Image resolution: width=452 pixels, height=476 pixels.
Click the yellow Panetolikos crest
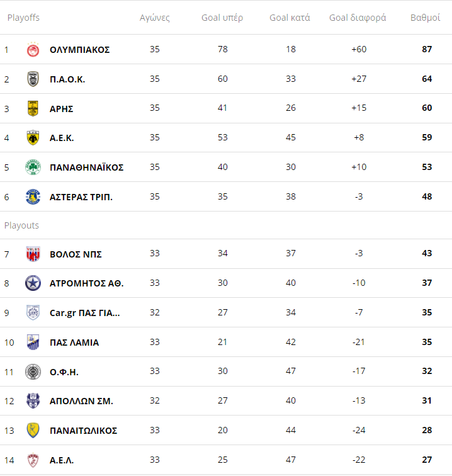33,431
